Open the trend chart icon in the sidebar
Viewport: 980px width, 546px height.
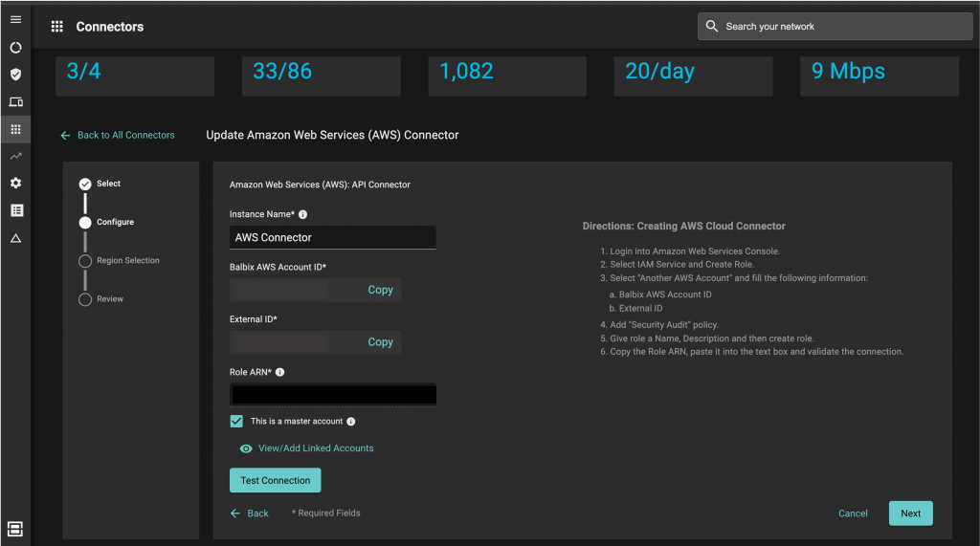[15, 156]
